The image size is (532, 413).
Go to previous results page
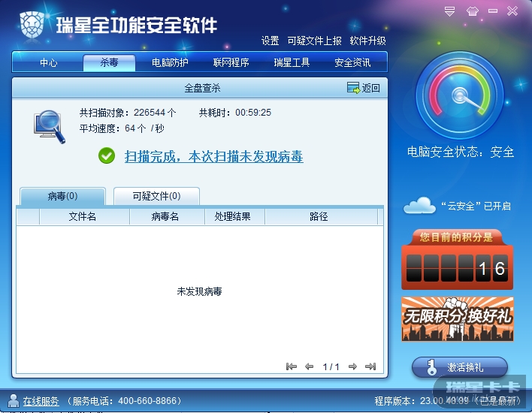[x=309, y=366]
